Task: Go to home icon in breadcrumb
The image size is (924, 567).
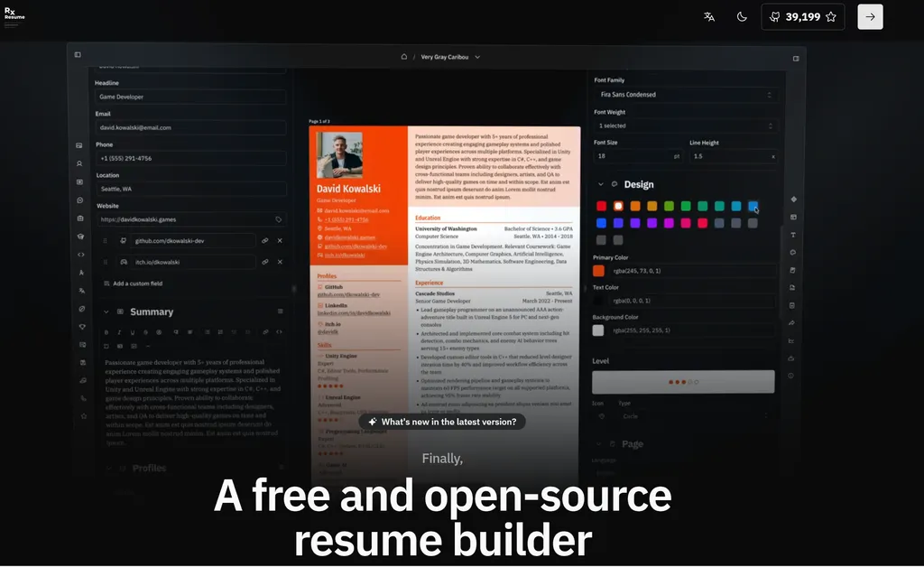Action: click(403, 57)
